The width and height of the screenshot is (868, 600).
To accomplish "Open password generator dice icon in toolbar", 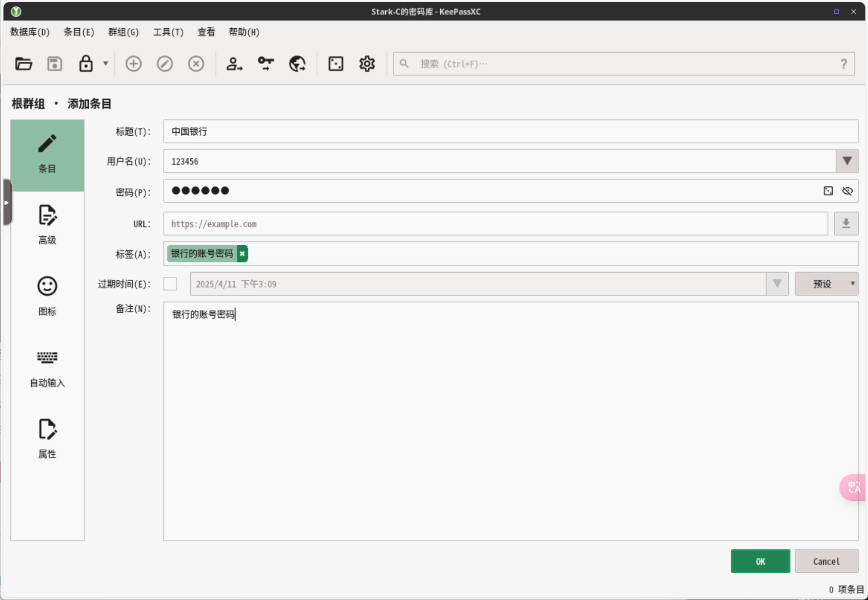I will (x=336, y=64).
